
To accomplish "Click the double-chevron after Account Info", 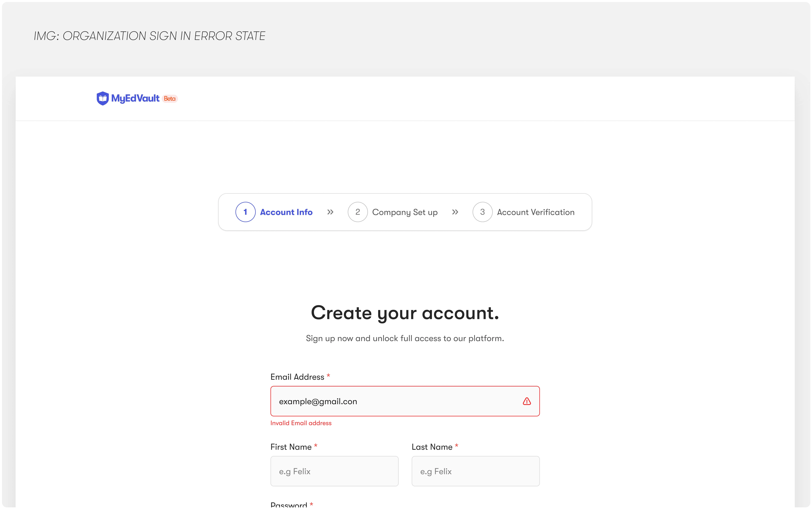I will tap(330, 212).
